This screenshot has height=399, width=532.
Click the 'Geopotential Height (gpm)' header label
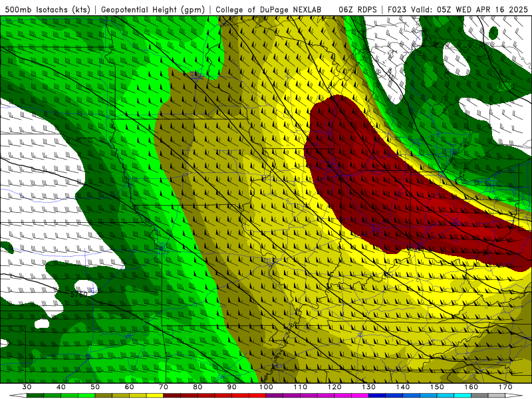pyautogui.click(x=153, y=9)
